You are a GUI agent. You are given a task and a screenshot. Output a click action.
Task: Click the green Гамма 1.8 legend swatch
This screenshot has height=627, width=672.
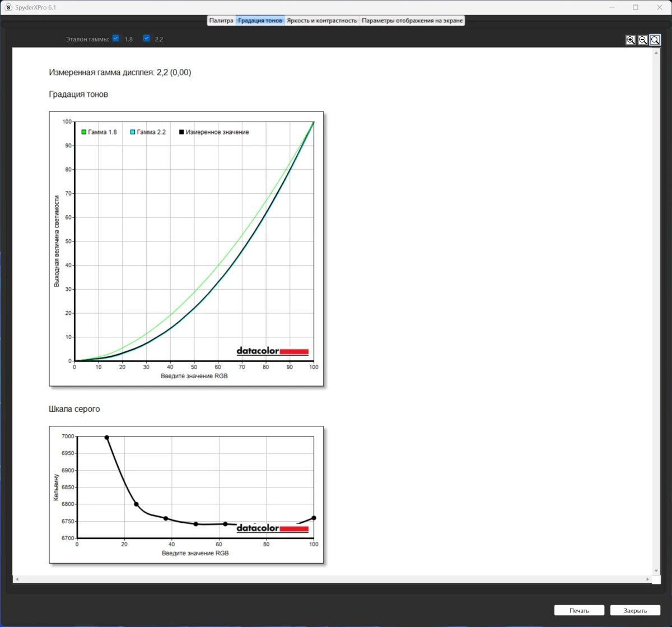point(84,132)
